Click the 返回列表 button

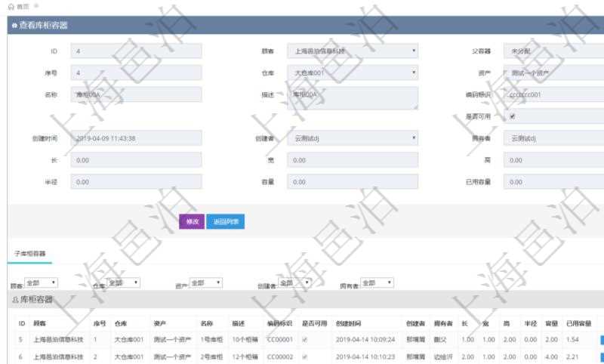pyautogui.click(x=225, y=222)
